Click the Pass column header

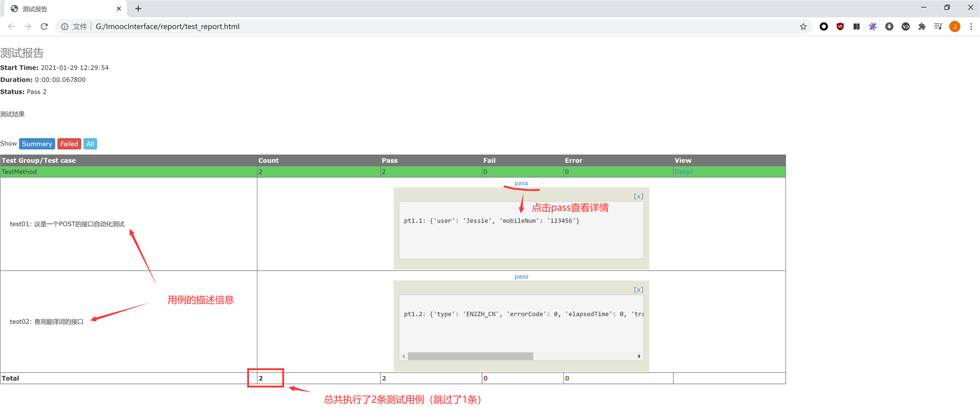(x=389, y=161)
